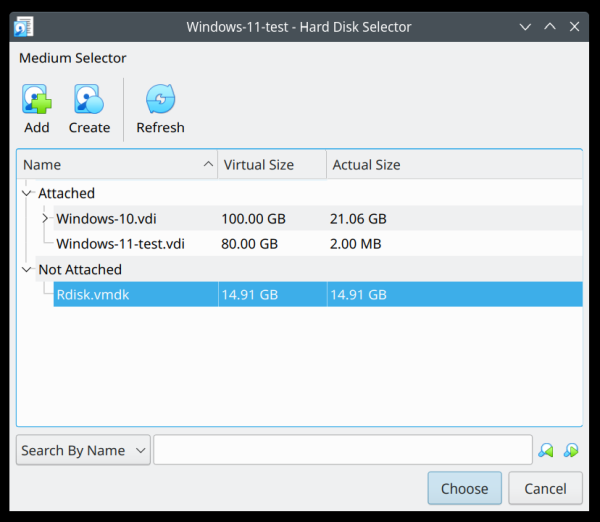Focus the search text field
The width and height of the screenshot is (600, 522).
(342, 450)
